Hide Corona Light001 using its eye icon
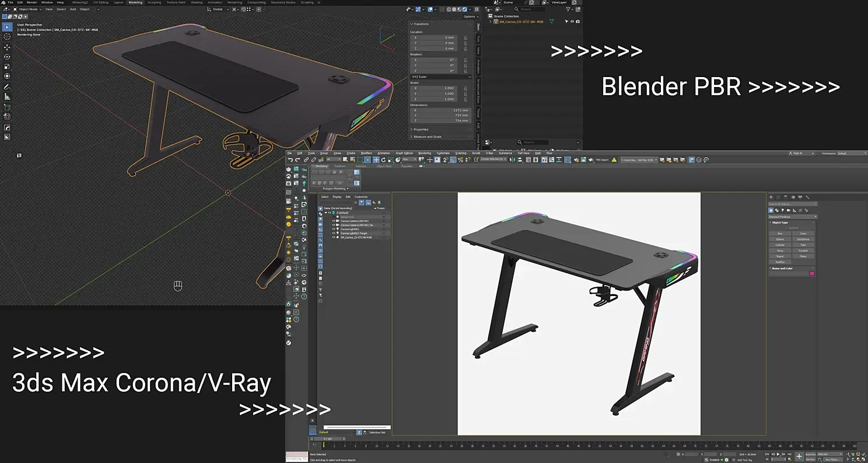Screen dimensions: 868x463 tap(334, 229)
